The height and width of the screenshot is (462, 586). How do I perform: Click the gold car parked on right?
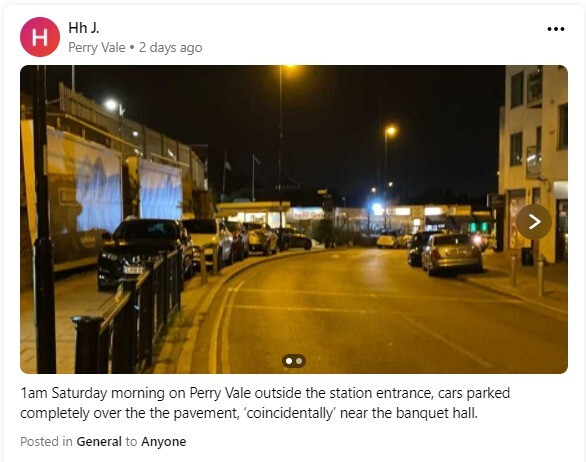click(452, 253)
